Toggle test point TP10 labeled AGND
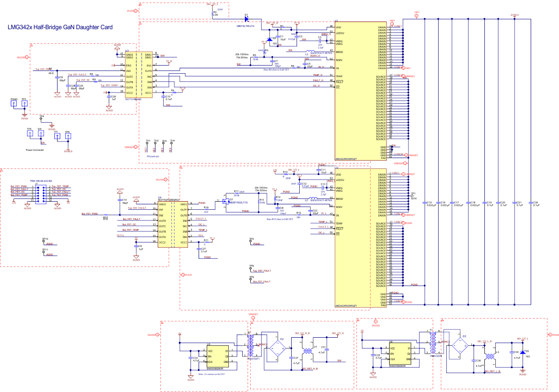The height and width of the screenshot is (392, 559). coord(43,242)
